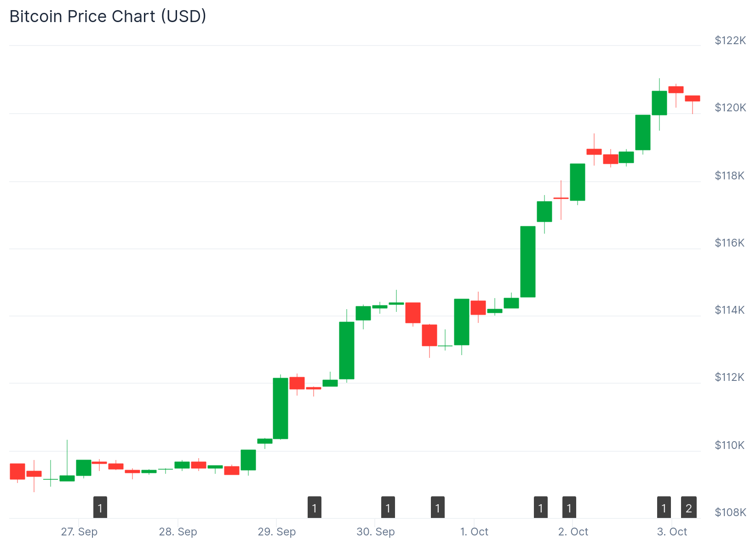
Task: Click the event marker just after 29. Sep
Action: tap(315, 507)
